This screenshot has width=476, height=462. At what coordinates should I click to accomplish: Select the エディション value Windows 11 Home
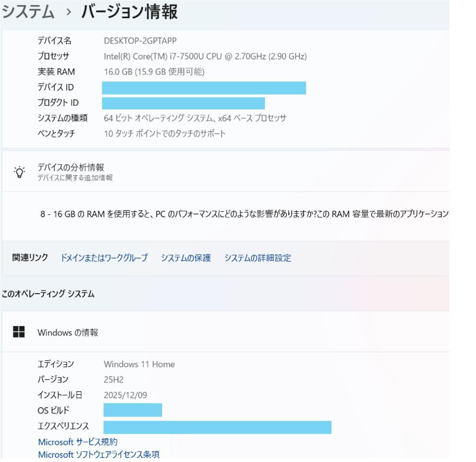point(139,365)
